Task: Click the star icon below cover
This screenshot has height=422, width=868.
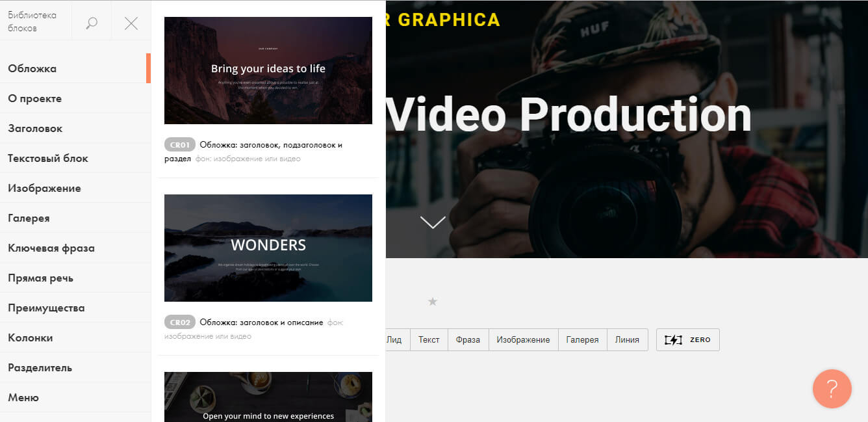Action: point(433,301)
